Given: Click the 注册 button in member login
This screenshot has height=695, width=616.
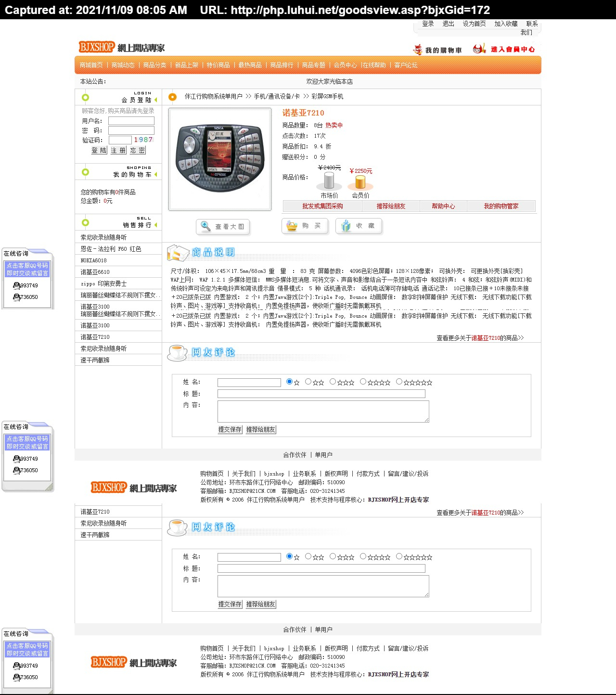Looking at the screenshot, I should (118, 151).
